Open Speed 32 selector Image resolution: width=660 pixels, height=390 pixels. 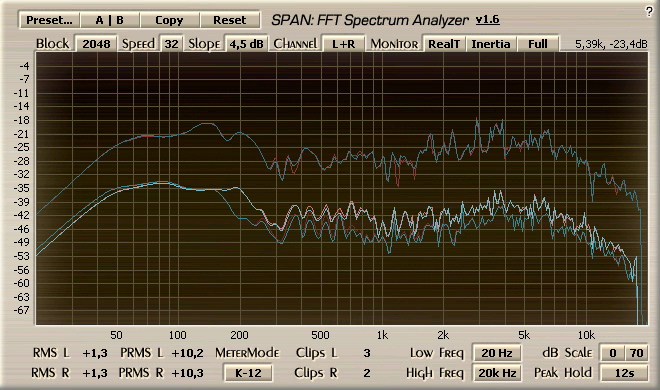pyautogui.click(x=171, y=44)
